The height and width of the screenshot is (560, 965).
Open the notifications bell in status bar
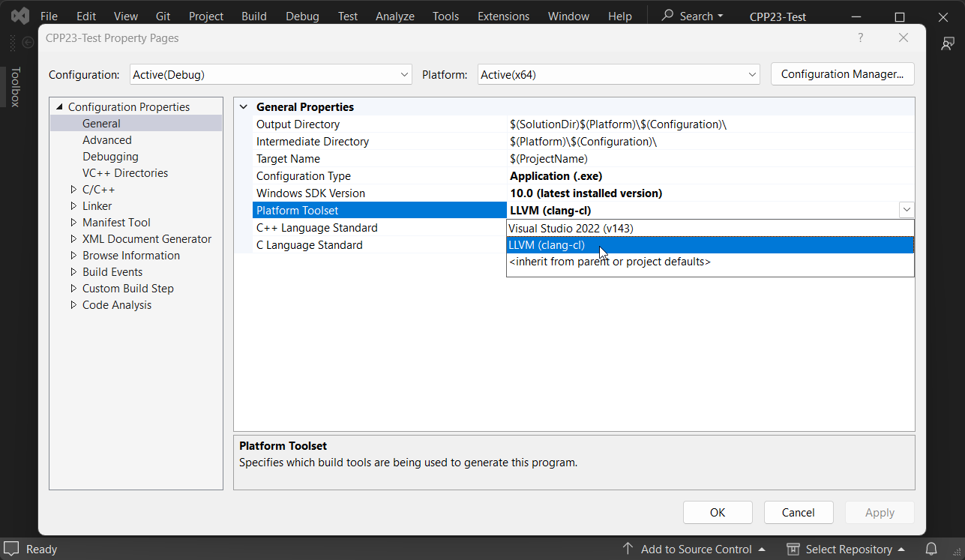click(x=931, y=549)
